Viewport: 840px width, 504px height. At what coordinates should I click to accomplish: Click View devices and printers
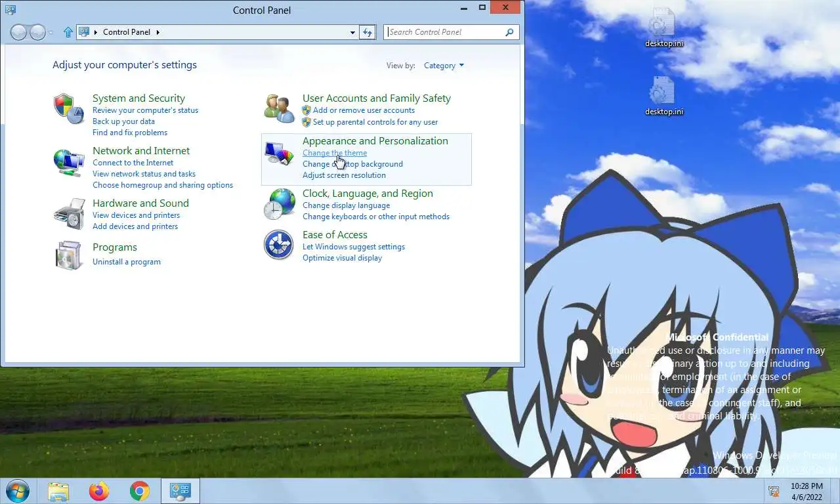click(x=136, y=215)
